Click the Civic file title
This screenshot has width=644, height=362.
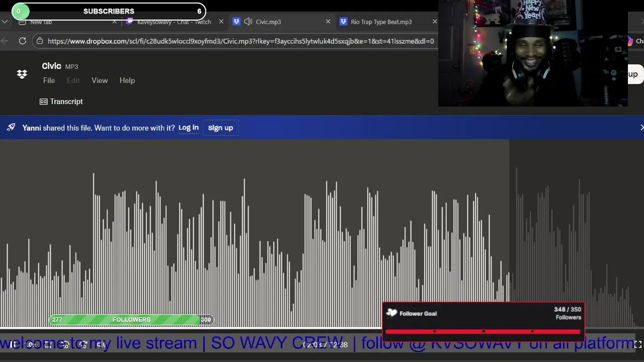51,66
